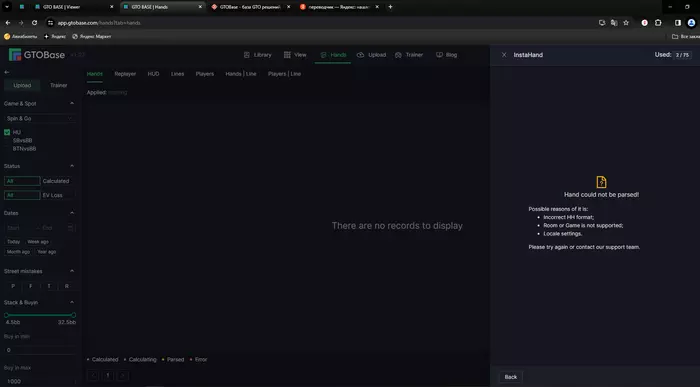
Task: Open the Trainer page in top navigation
Action: [408, 55]
